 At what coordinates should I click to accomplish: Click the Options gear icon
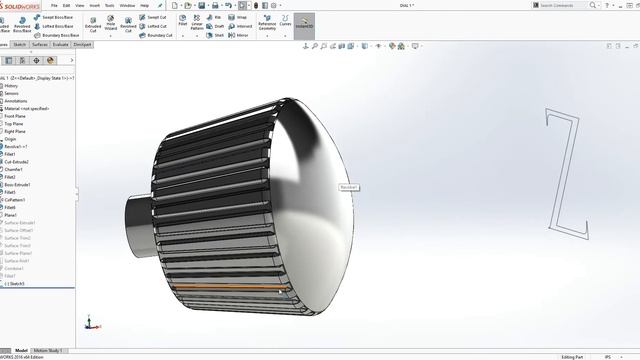pyautogui.click(x=274, y=5)
